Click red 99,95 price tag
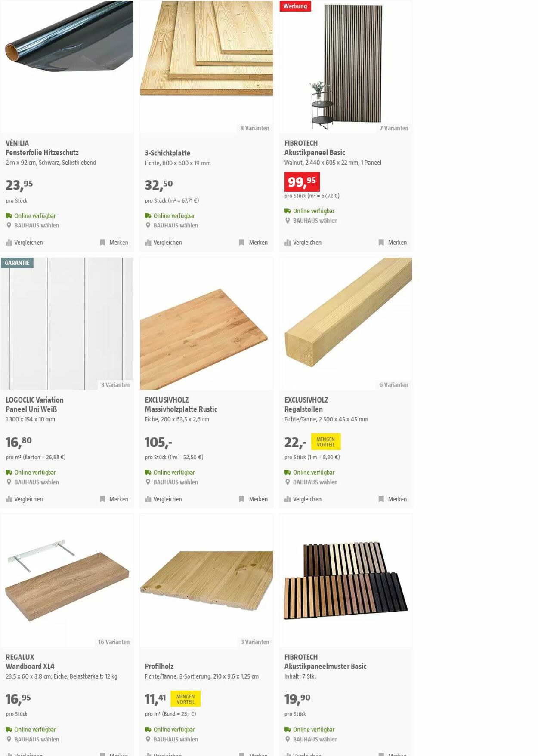 click(302, 182)
